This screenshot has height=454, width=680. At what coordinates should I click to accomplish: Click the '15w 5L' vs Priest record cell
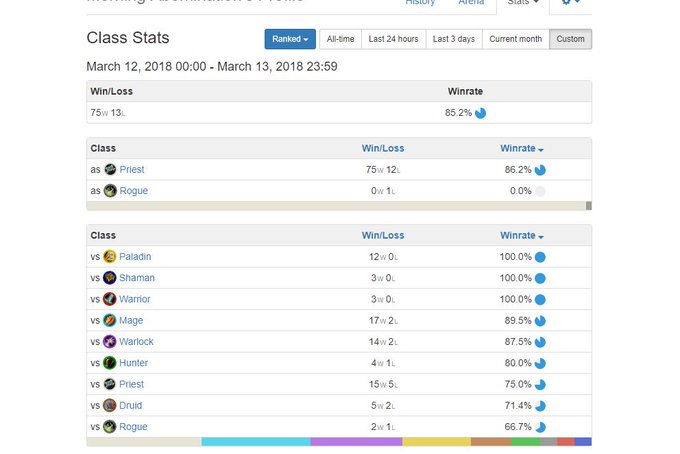coord(383,384)
